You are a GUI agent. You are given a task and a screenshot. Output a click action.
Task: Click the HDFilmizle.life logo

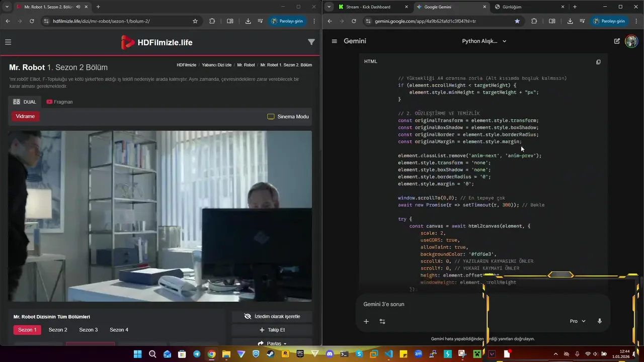click(157, 42)
